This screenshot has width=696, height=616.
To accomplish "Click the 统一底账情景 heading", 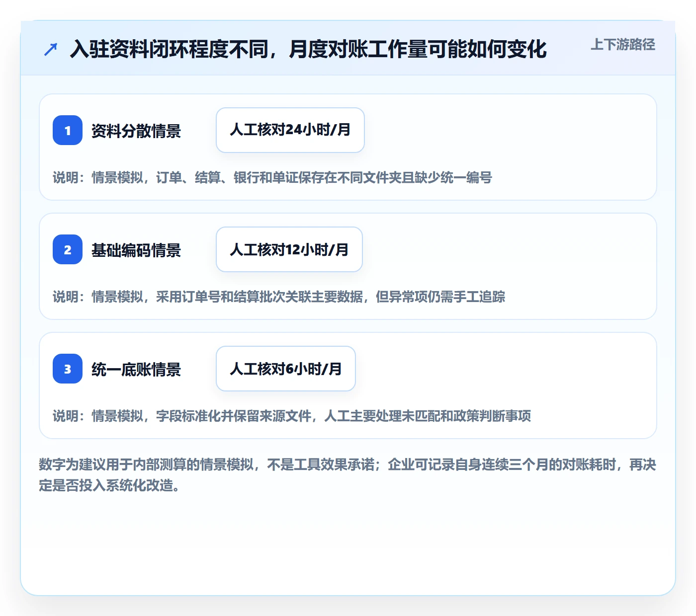I will click(x=136, y=369).
